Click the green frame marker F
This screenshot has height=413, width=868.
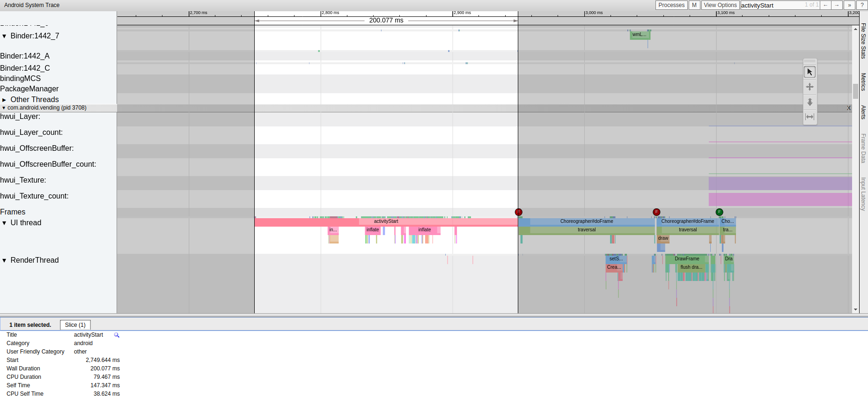pos(720,212)
